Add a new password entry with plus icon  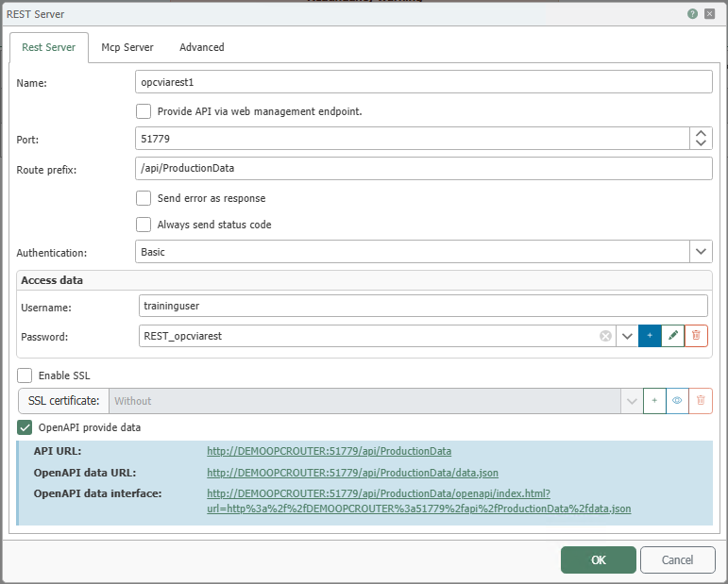pyautogui.click(x=650, y=335)
